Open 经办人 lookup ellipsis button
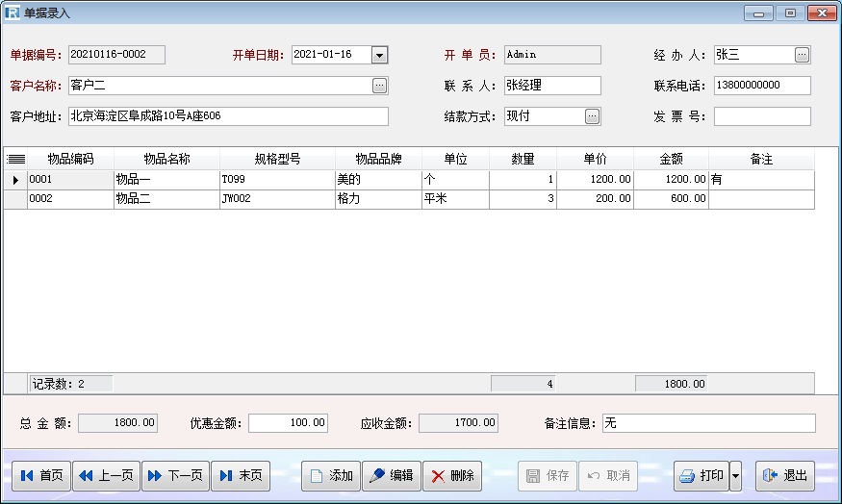 click(x=802, y=56)
